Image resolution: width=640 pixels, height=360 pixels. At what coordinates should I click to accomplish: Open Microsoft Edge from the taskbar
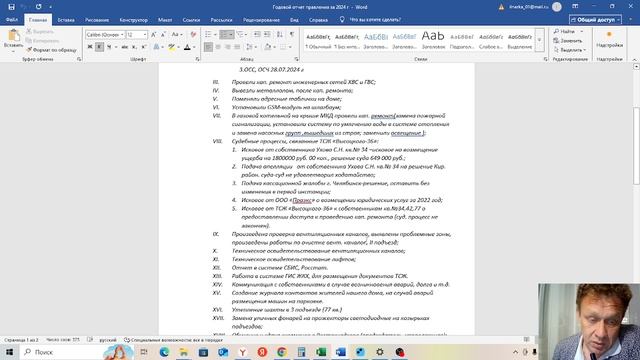click(164, 352)
